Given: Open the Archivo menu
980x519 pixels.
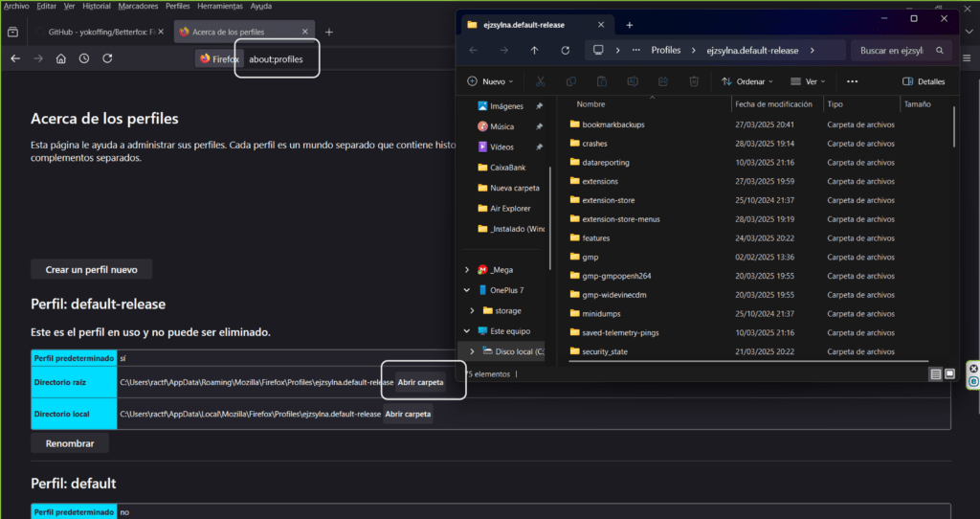Looking at the screenshot, I should (x=16, y=6).
